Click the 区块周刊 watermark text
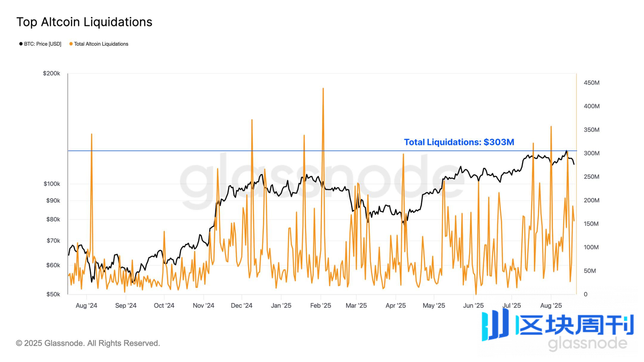This screenshot has width=644, height=362. click(575, 325)
